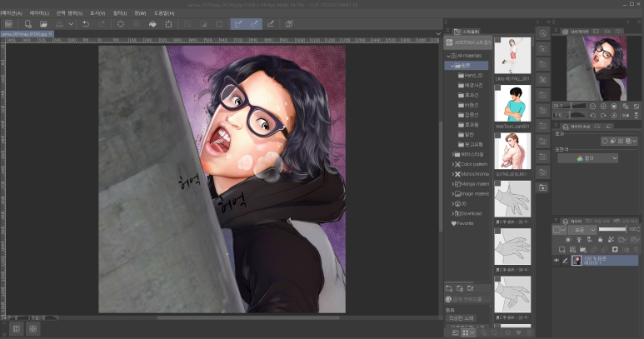Expand the Monochromatic pattern folder
644x339 pixels.
click(x=453, y=174)
